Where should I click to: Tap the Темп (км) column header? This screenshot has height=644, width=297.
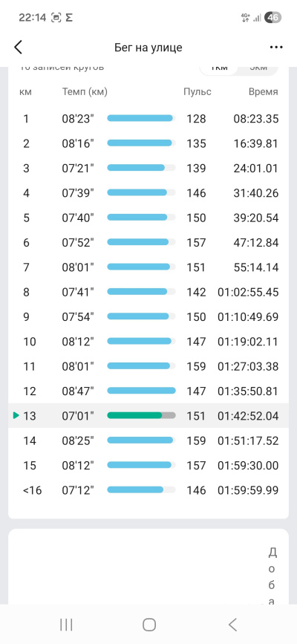[x=85, y=91]
